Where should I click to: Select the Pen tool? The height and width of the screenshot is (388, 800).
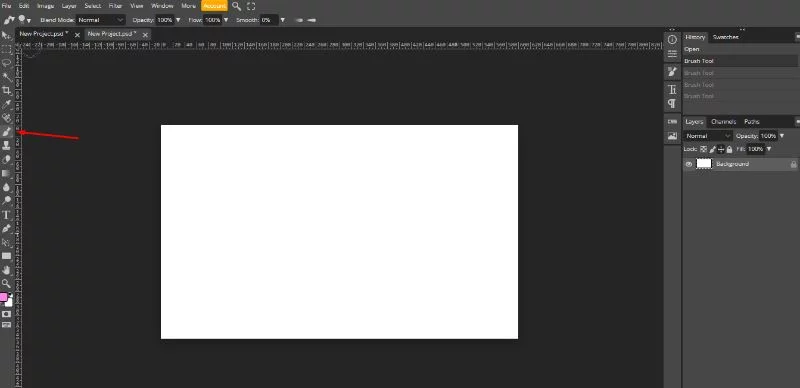(6, 228)
